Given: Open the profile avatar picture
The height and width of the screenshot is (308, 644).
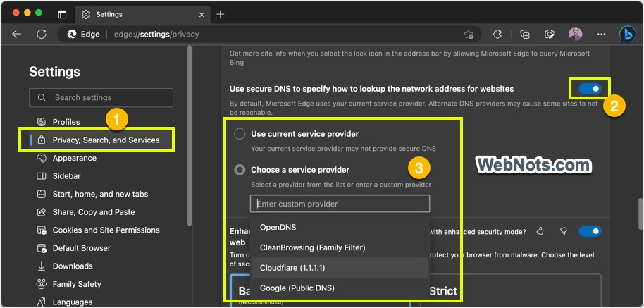Looking at the screenshot, I should point(575,34).
